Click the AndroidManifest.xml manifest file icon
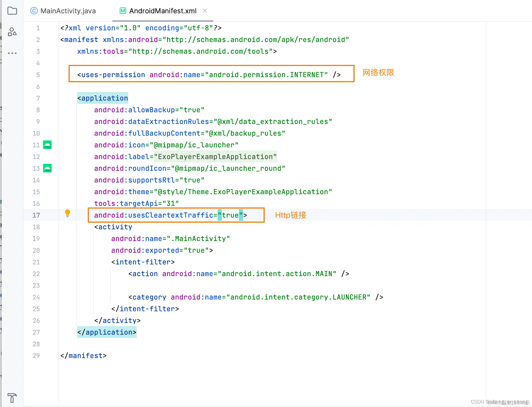532x407 pixels. coord(123,11)
